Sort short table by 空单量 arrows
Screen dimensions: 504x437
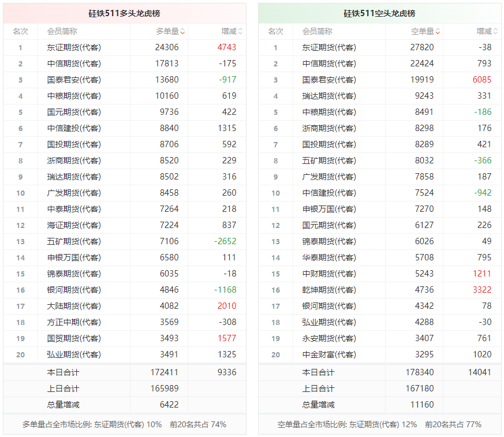438,32
